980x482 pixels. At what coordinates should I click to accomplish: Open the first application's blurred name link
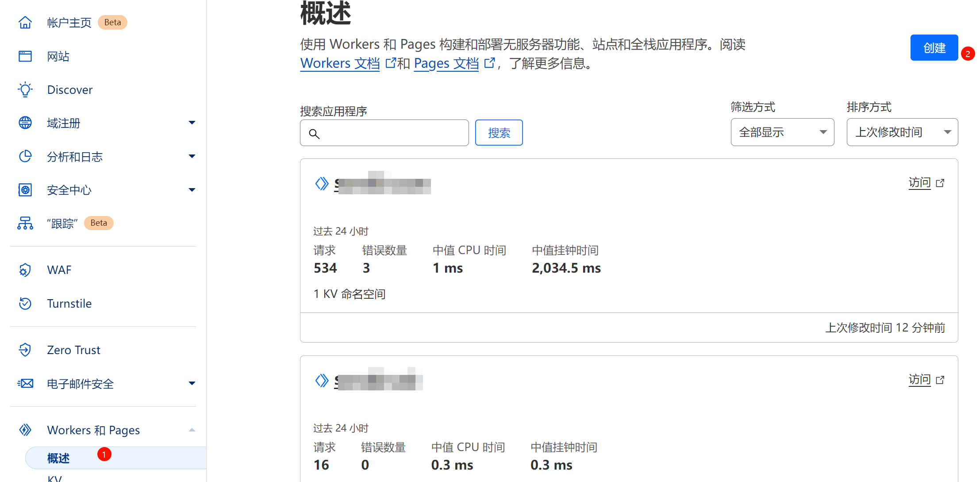382,183
